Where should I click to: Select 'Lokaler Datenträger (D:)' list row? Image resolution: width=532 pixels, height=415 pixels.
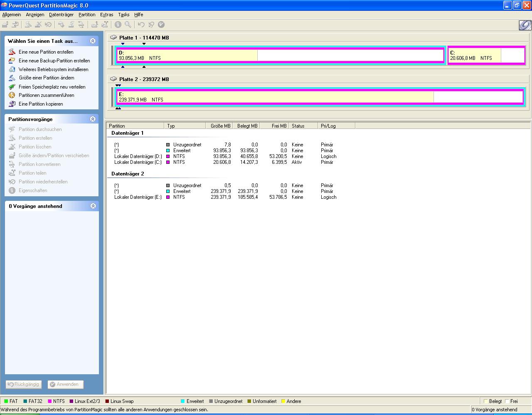(x=225, y=156)
